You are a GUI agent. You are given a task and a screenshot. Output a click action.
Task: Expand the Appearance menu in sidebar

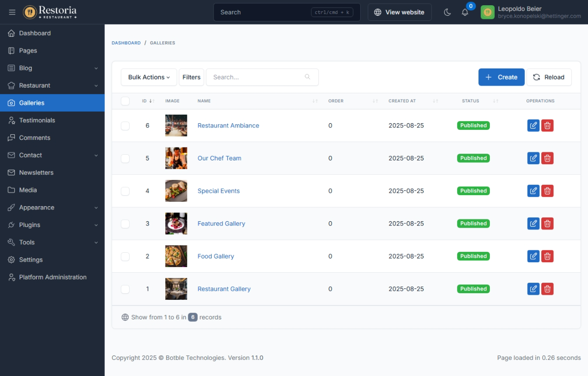(x=52, y=208)
